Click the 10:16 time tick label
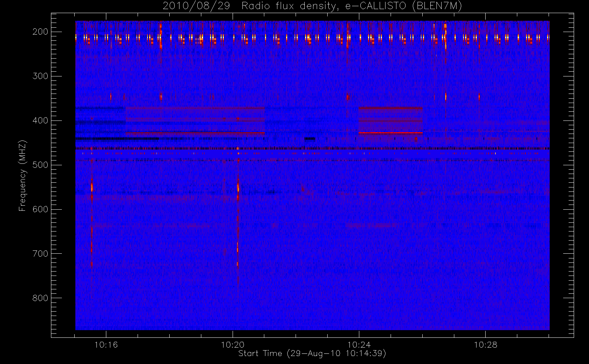This screenshot has width=589, height=364. [x=106, y=345]
